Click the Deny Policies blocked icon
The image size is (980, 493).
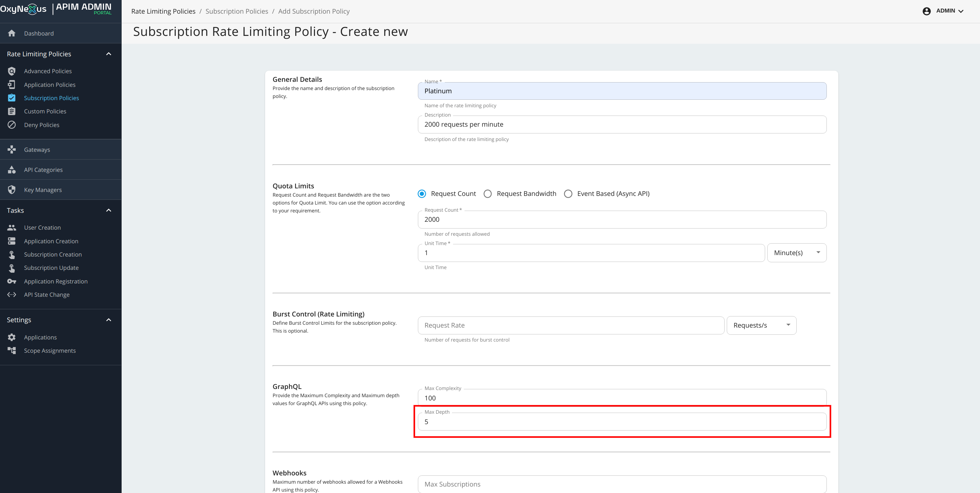pyautogui.click(x=11, y=125)
